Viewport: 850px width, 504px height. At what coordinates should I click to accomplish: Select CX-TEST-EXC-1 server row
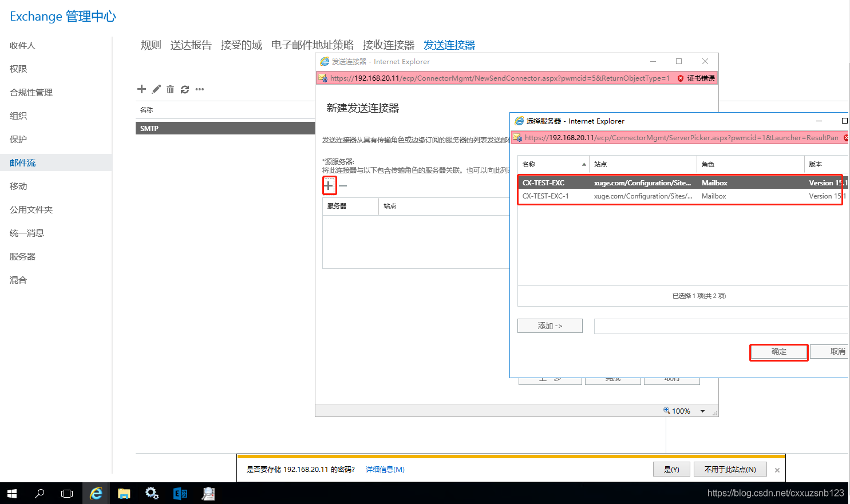pyautogui.click(x=683, y=196)
